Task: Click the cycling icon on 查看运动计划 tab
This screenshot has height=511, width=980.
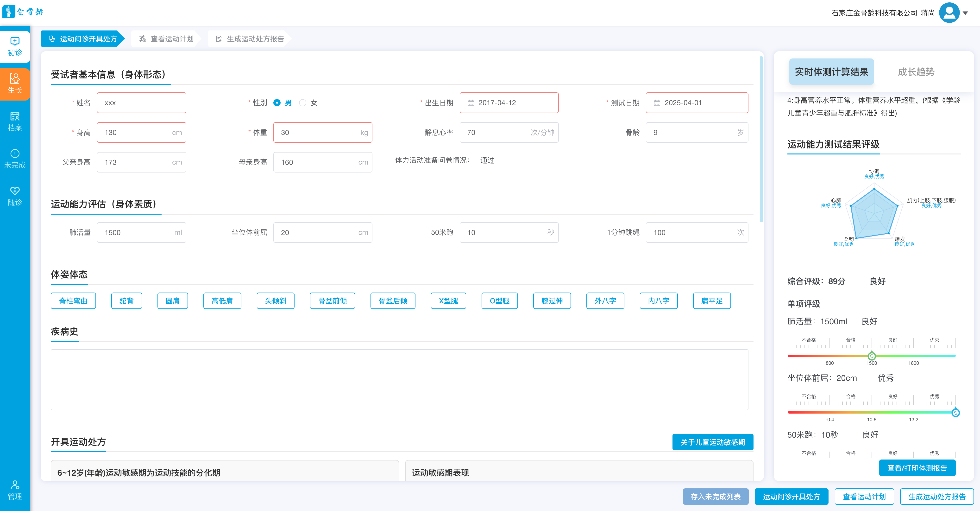Action: (142, 39)
